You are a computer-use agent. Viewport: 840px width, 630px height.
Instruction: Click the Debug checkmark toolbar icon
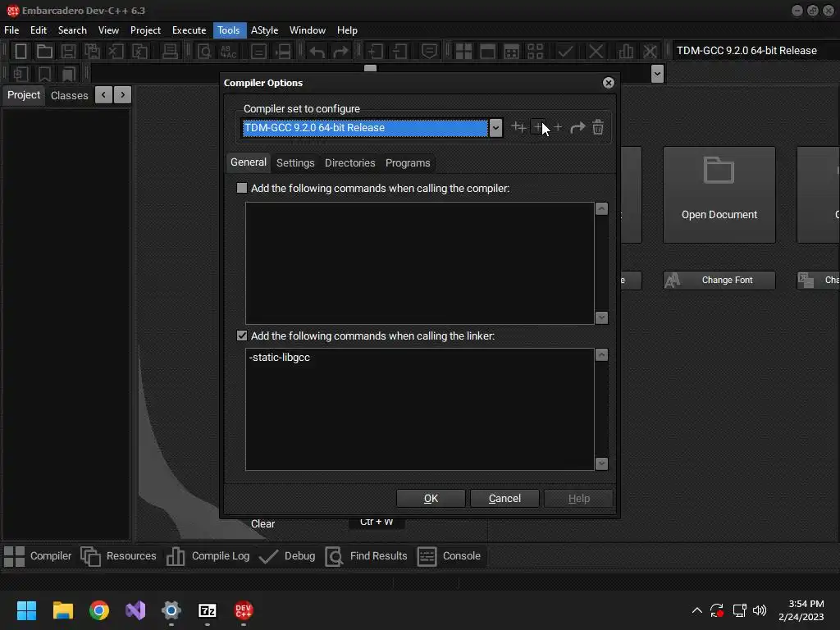point(565,52)
